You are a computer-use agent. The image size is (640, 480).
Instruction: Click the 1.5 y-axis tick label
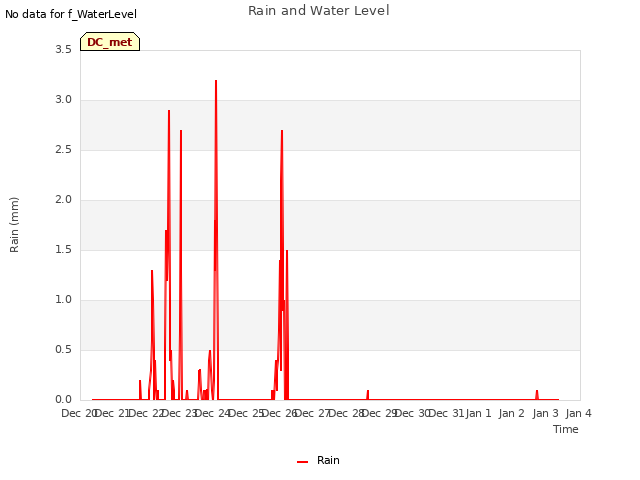[63, 250]
